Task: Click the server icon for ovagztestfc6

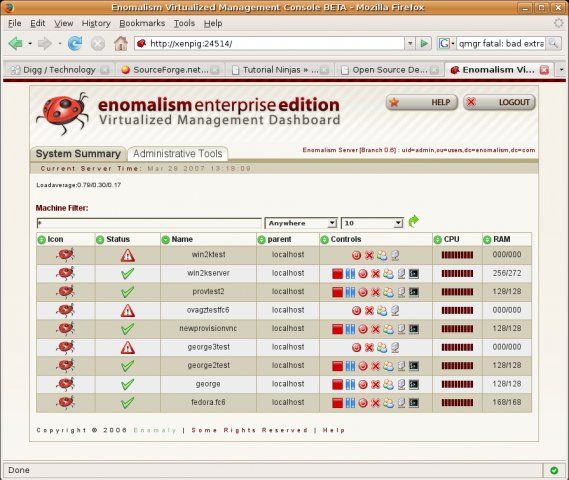Action: pos(395,311)
